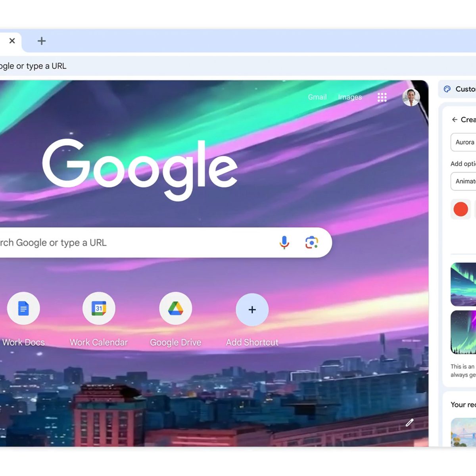Open the Google apps grid
This screenshot has width=476, height=476.
click(x=382, y=97)
